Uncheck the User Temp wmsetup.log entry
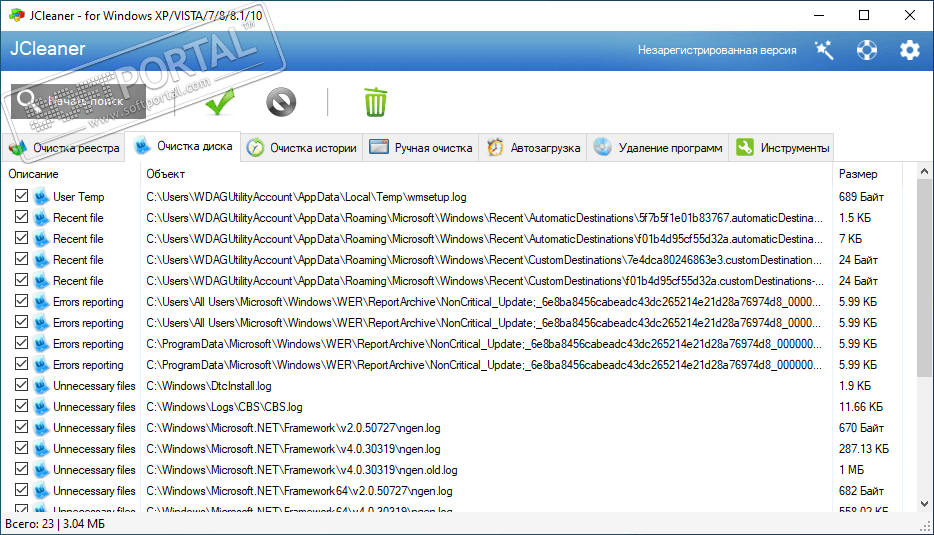 [21, 197]
